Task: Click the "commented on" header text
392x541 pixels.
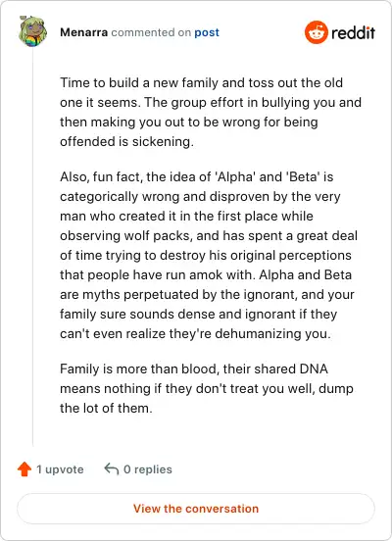Action: tap(151, 32)
